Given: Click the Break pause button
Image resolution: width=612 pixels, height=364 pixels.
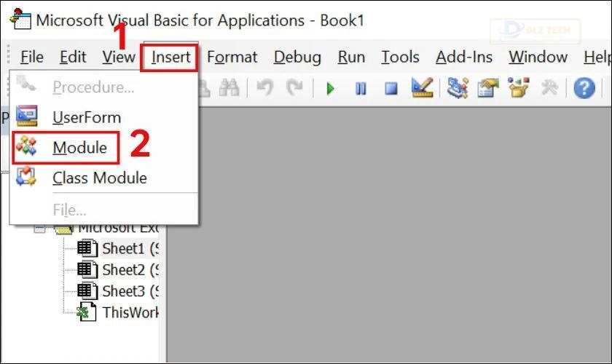Looking at the screenshot, I should [361, 89].
